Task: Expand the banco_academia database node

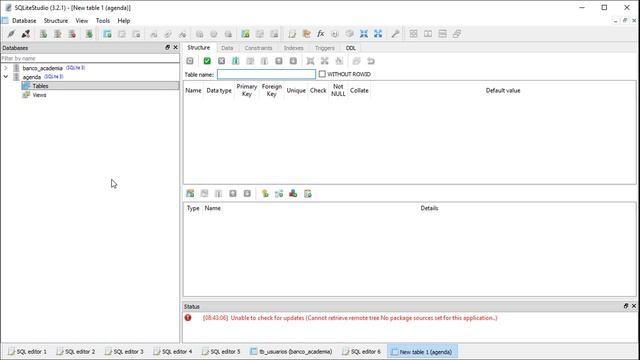Action: point(6,68)
